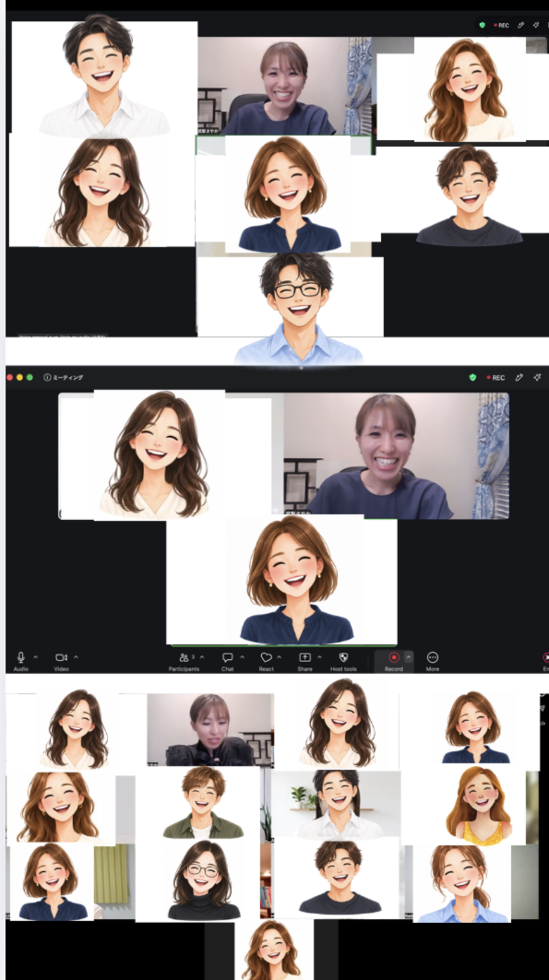Select the man in olive green jacket tile
Image resolution: width=549 pixels, height=980 pixels.
(202, 802)
